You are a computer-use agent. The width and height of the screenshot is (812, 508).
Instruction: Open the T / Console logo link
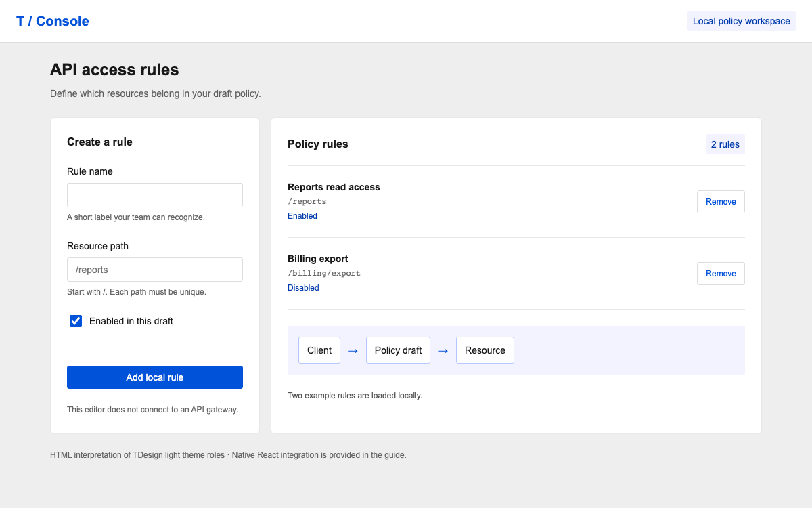(x=53, y=21)
